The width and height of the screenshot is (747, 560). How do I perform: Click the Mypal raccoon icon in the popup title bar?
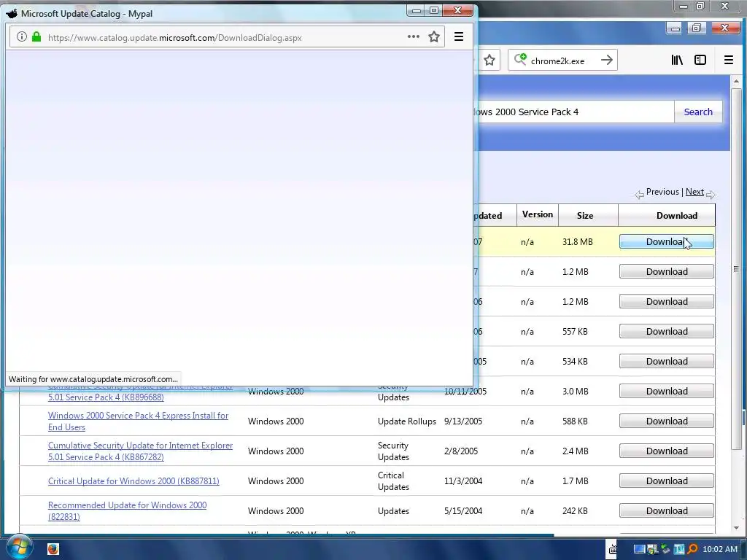click(12, 13)
